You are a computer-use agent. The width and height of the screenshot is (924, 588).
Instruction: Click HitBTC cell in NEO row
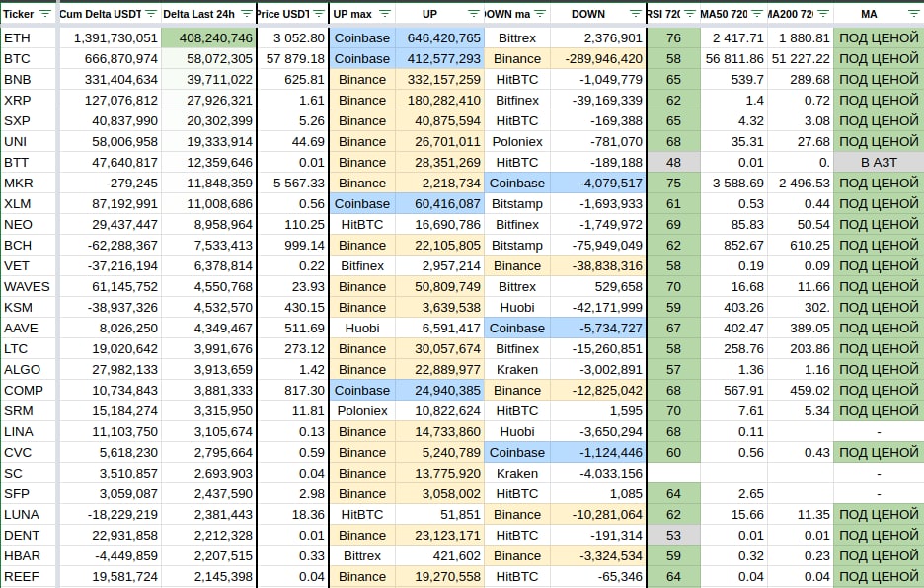(x=362, y=225)
